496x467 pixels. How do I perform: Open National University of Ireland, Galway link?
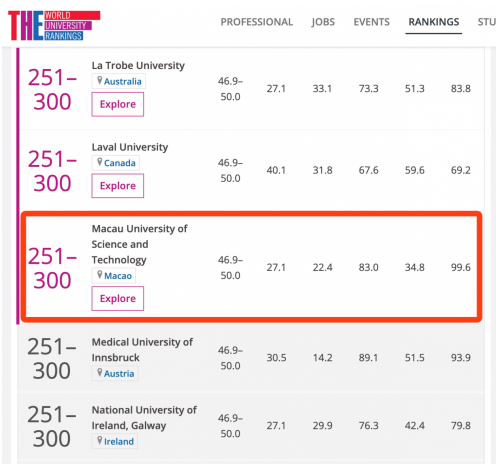coord(144,418)
